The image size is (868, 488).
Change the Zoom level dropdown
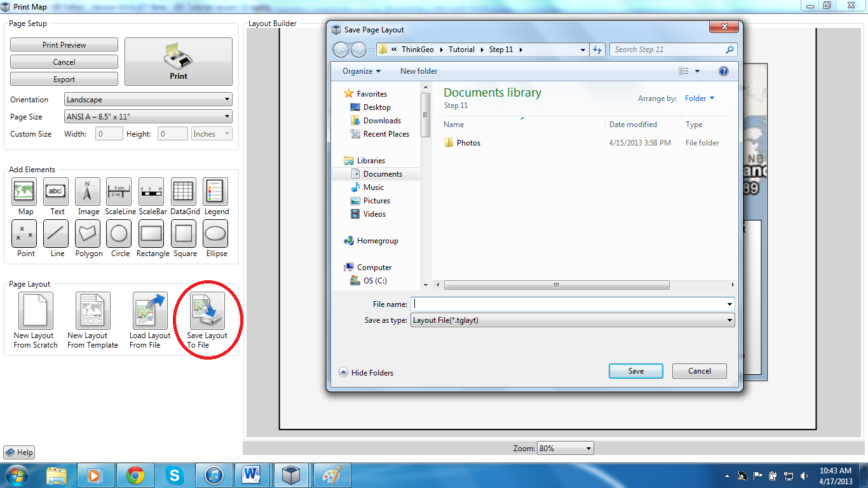click(x=565, y=449)
